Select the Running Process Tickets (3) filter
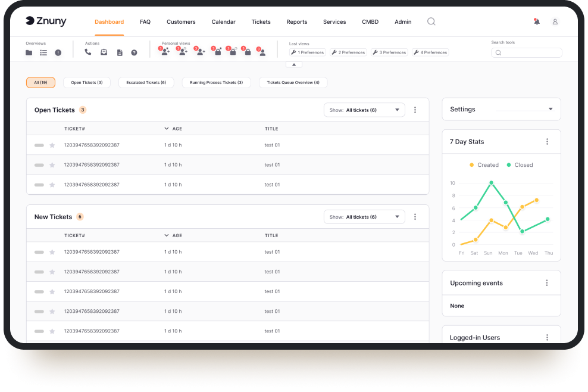 (x=216, y=83)
